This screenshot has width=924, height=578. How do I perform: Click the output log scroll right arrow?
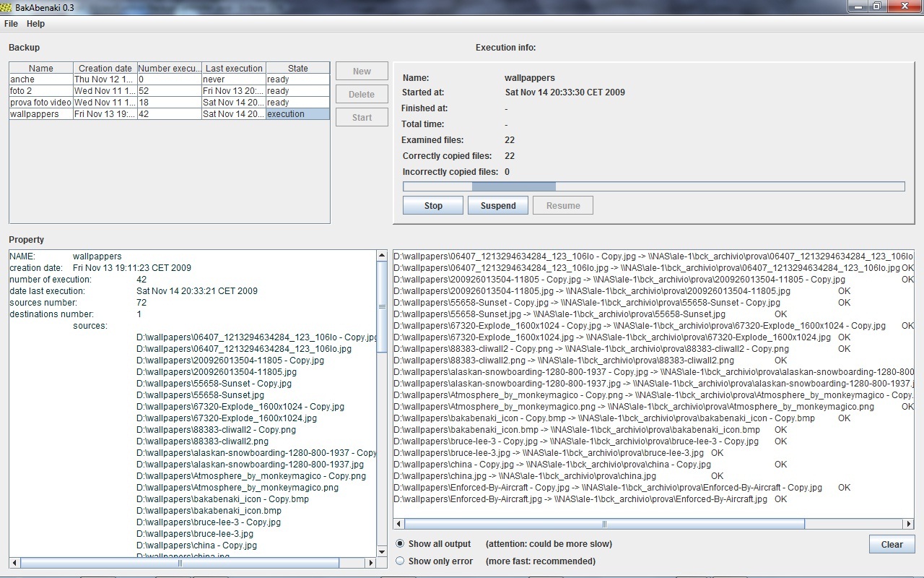click(x=909, y=524)
